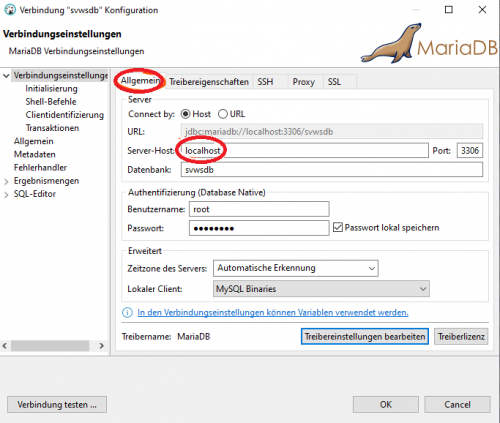The height and width of the screenshot is (423, 500).
Task: Click Verbindung testen button
Action: click(57, 405)
